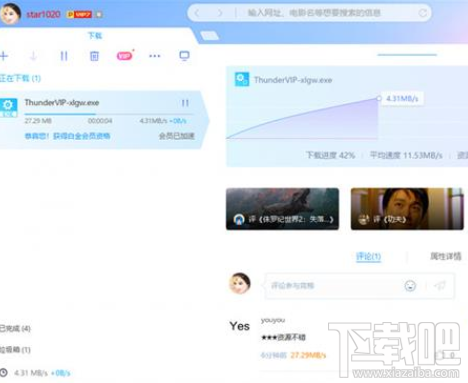
Task: Click the start download arrow icon
Action: coord(33,56)
